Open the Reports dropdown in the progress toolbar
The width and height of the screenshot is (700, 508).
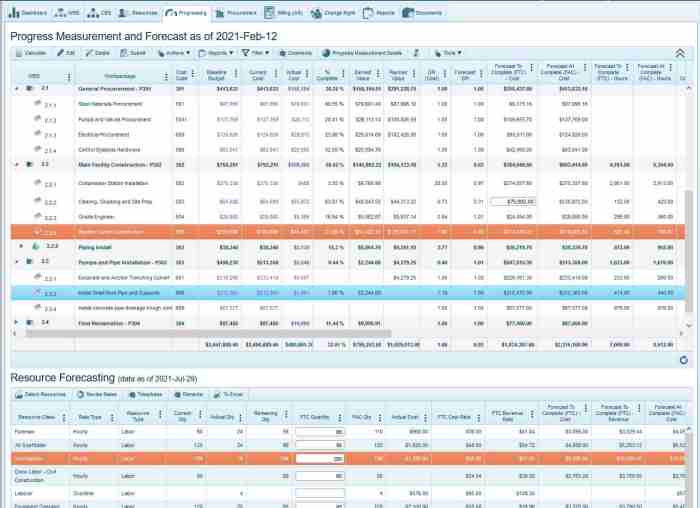pyautogui.click(x=216, y=53)
